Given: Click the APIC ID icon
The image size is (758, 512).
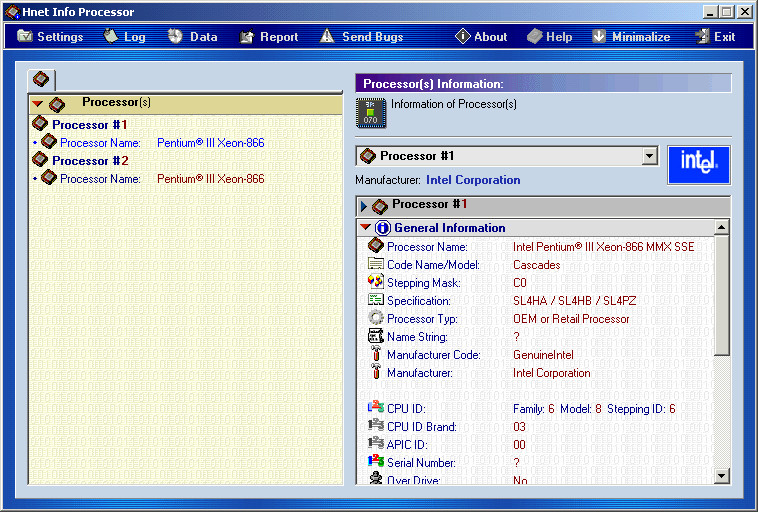Looking at the screenshot, I should tap(376, 443).
